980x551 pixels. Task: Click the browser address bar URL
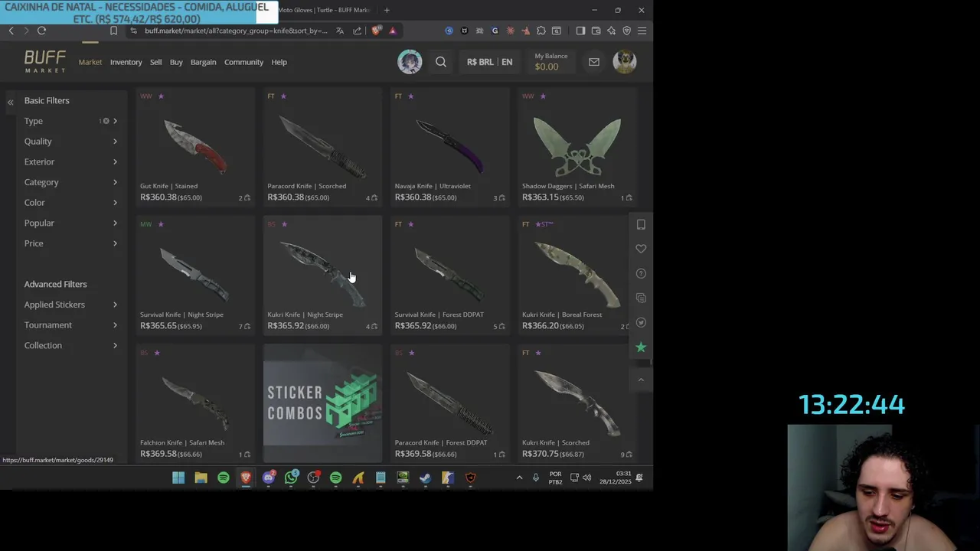tap(236, 31)
